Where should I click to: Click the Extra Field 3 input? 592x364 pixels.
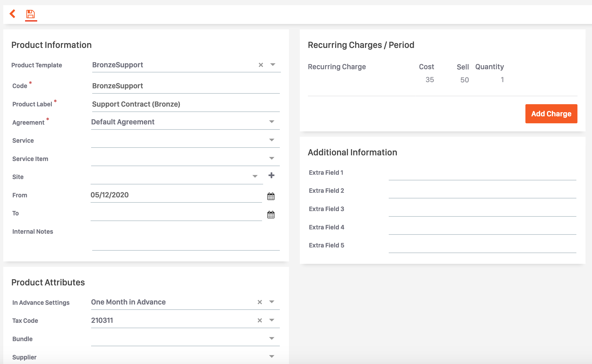pyautogui.click(x=483, y=209)
